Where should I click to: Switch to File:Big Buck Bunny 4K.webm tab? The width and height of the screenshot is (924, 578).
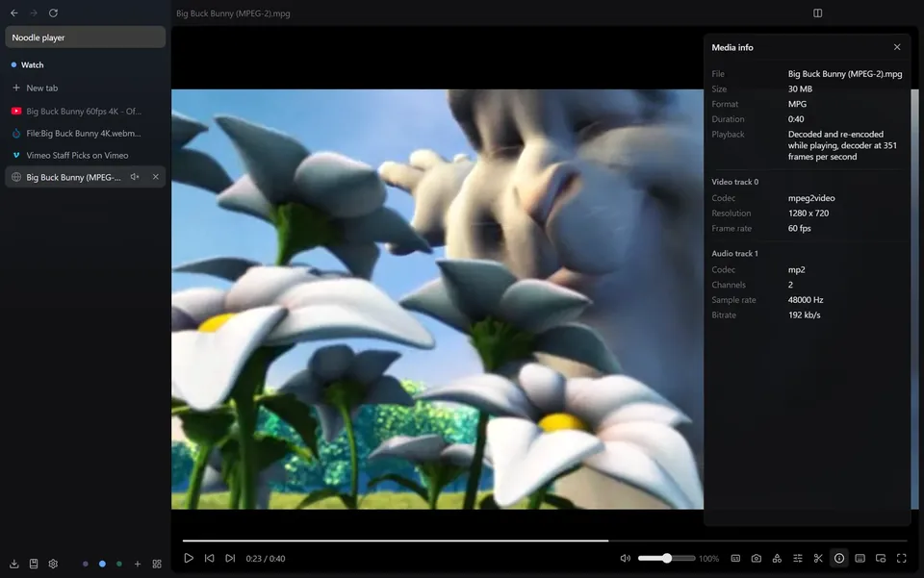click(x=86, y=133)
